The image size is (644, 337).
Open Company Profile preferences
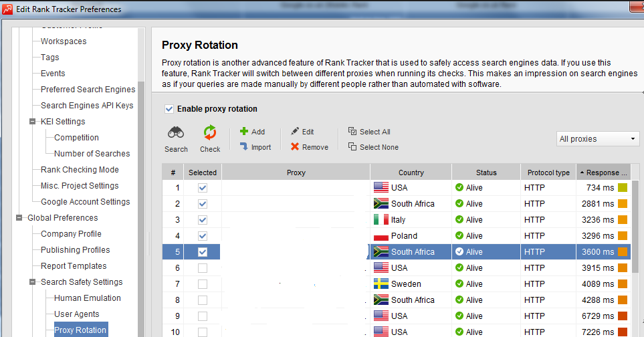point(71,233)
